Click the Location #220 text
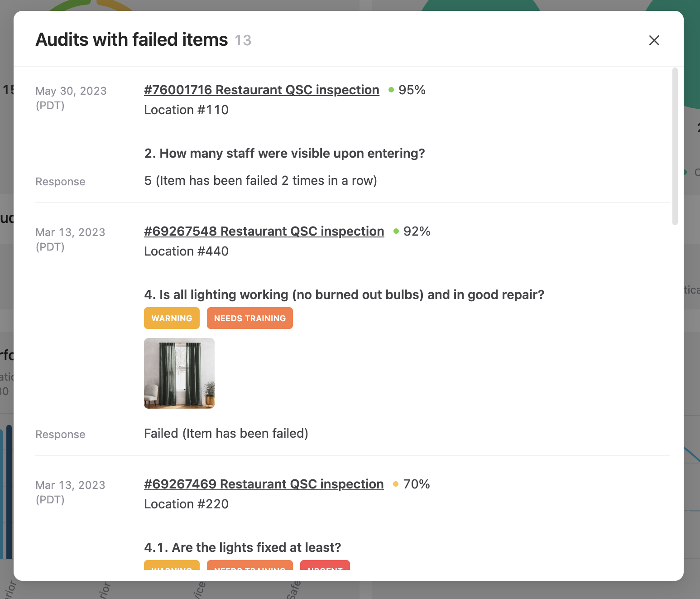The width and height of the screenshot is (700, 599). (186, 504)
